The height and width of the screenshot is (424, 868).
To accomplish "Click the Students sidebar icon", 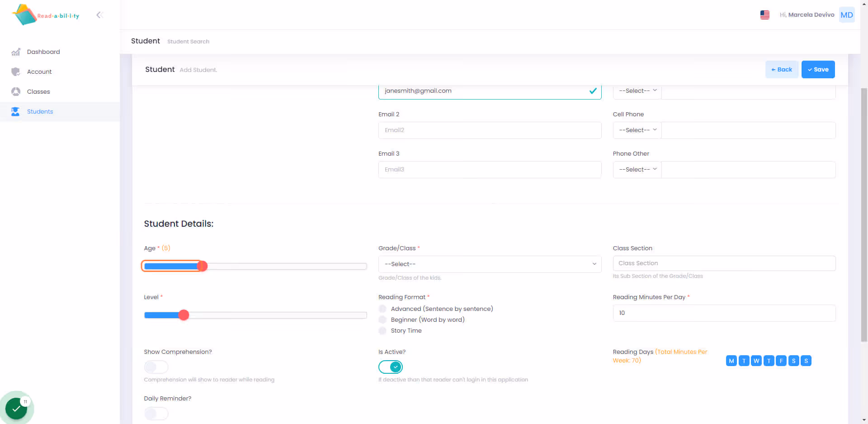I will point(16,111).
